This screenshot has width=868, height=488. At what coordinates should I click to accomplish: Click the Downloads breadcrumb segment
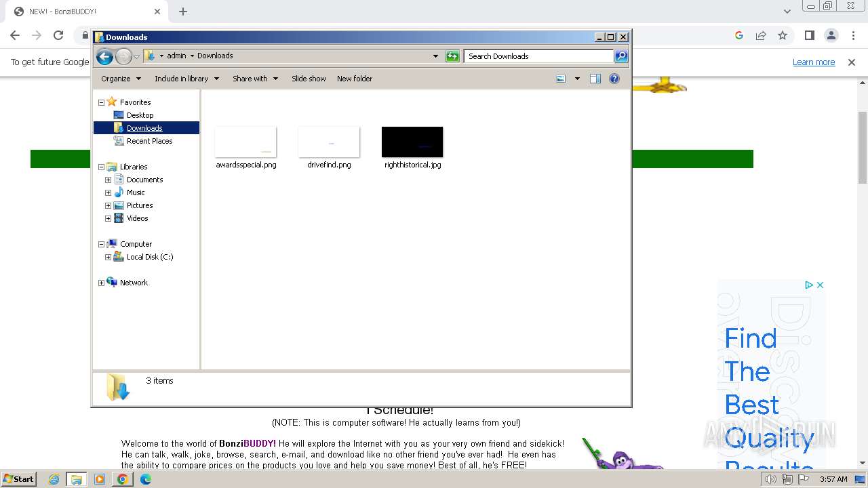pos(215,56)
